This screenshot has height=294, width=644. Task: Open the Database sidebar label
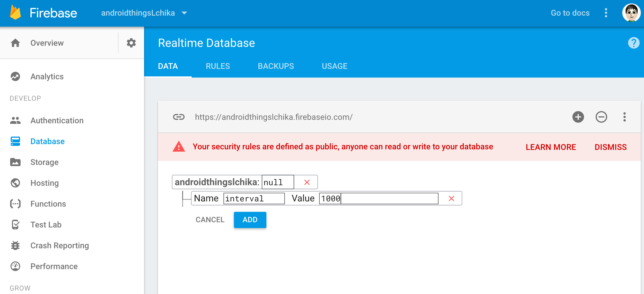coord(48,141)
